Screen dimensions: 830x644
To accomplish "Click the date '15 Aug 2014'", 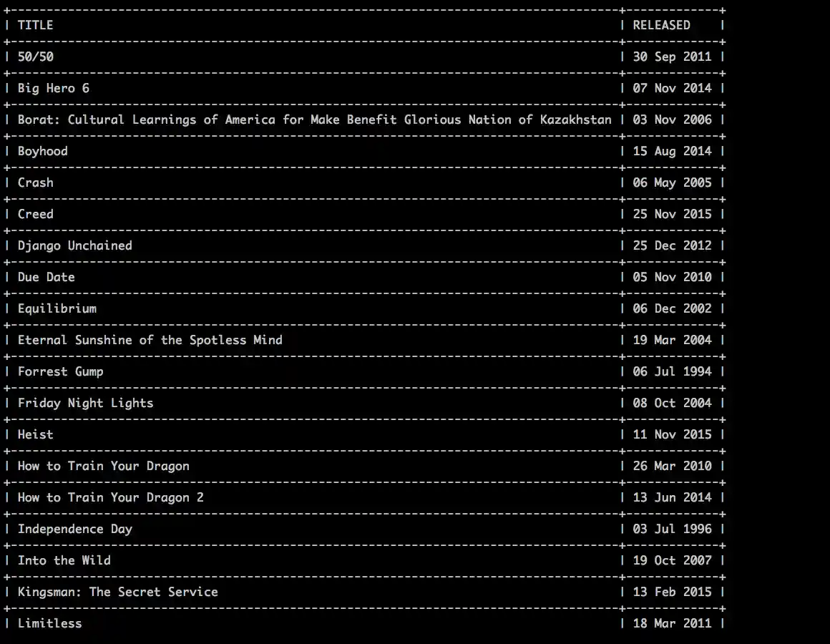I will (673, 152).
